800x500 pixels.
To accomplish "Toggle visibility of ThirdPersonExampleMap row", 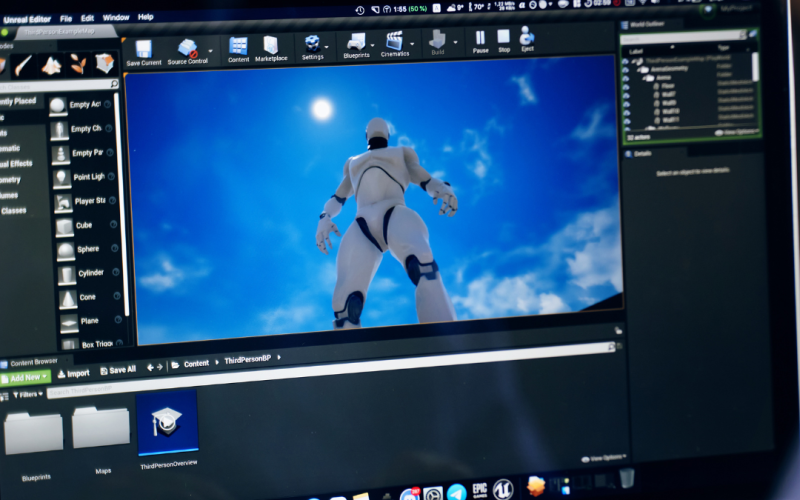I will (625, 62).
